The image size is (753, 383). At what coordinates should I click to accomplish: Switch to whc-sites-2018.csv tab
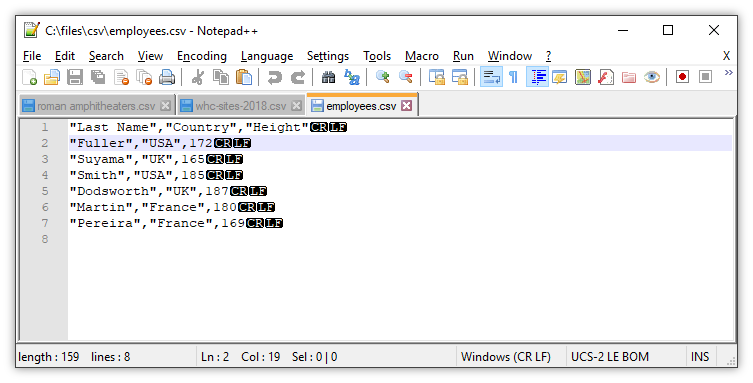[241, 106]
